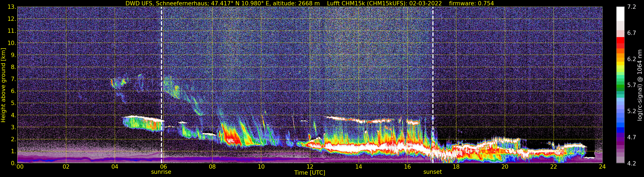Screen dimensions: 644x177
Task: Click the chart title with station name
Action: (x=309, y=3)
